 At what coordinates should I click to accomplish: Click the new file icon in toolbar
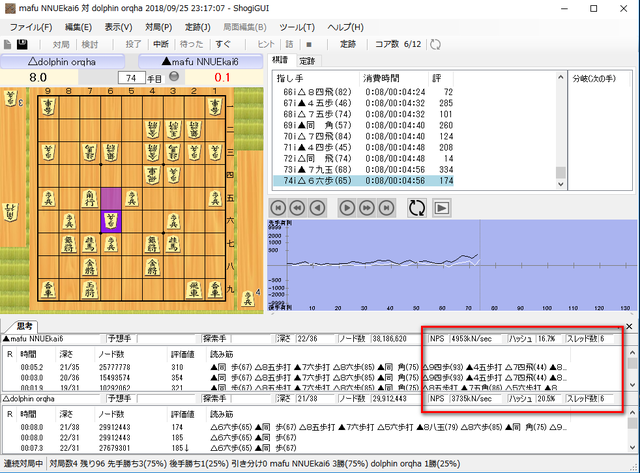7,44
